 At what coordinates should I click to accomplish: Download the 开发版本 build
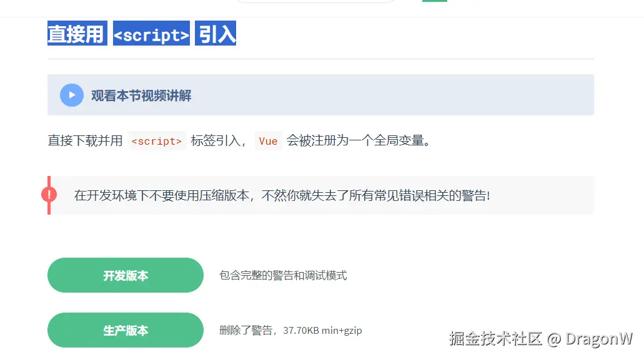coord(126,275)
